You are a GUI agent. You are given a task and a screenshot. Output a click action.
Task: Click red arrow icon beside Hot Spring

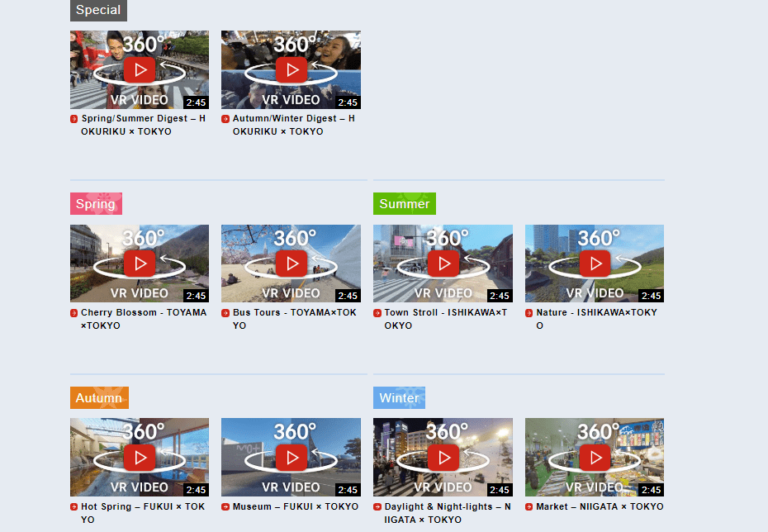(x=74, y=507)
